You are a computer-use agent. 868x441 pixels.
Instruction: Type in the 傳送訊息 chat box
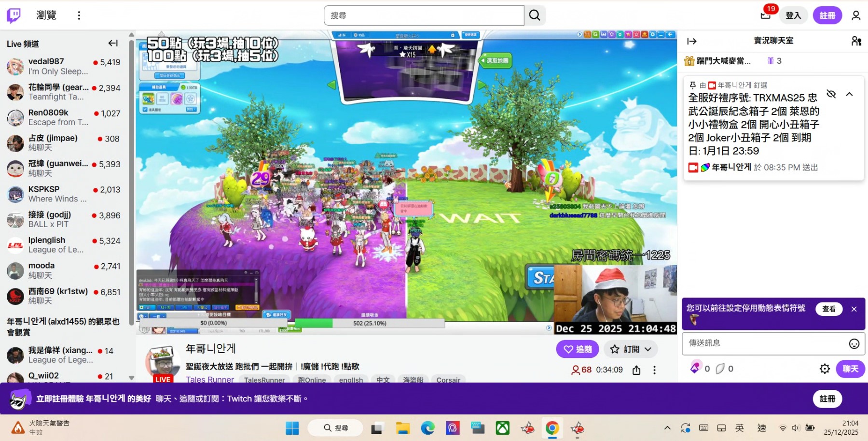(x=765, y=343)
